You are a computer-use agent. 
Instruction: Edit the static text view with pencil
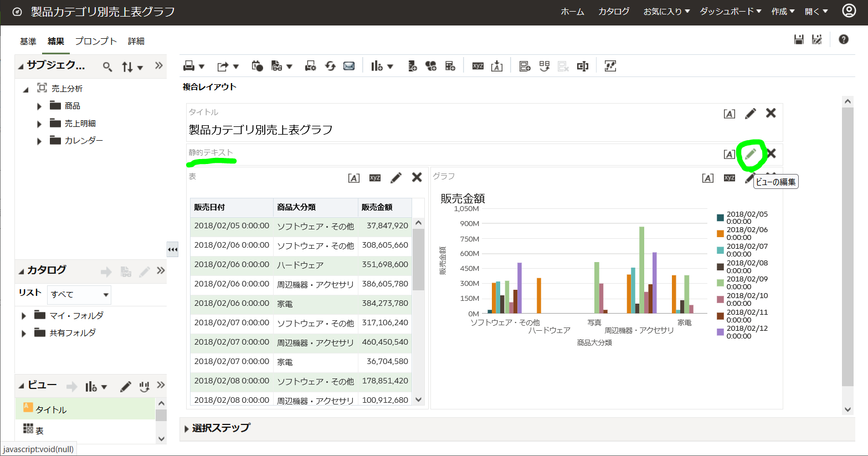coord(751,153)
